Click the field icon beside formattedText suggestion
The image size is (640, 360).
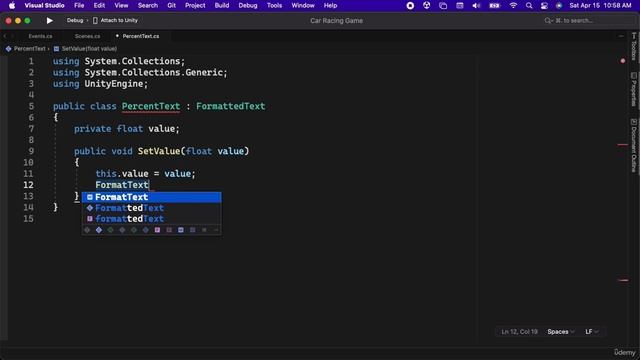pyautogui.click(x=90, y=219)
